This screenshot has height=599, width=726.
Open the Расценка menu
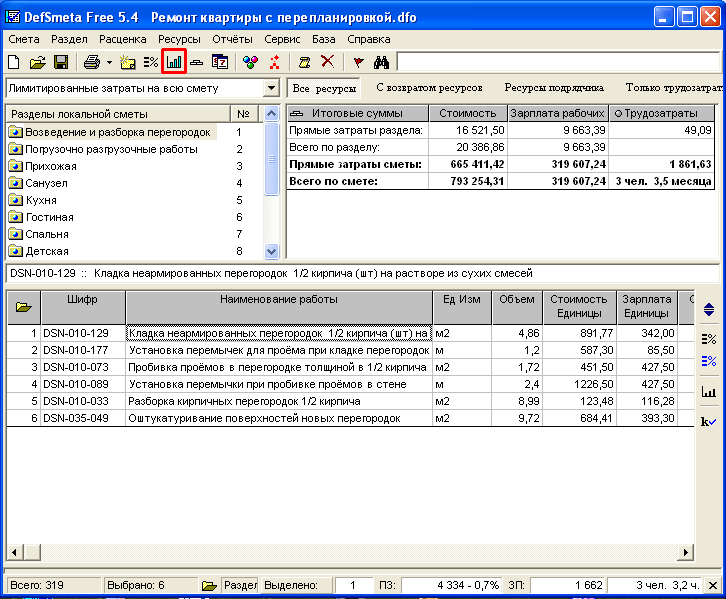point(122,39)
